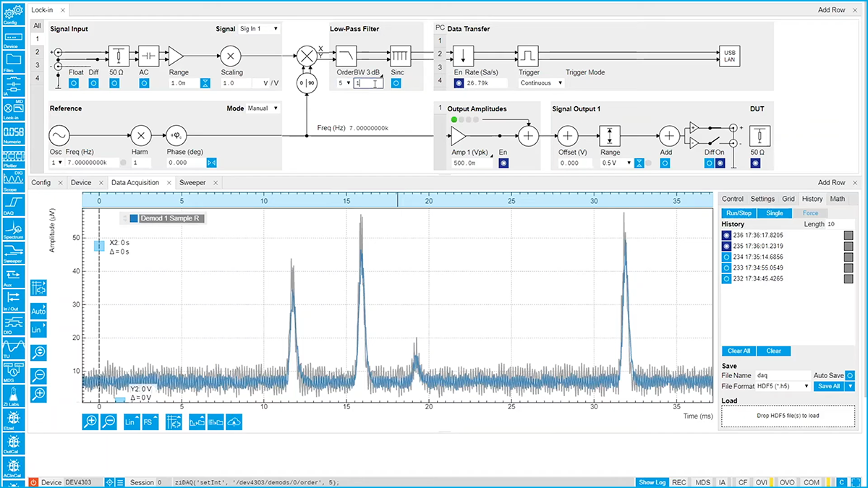Click the Clear All history button
This screenshot has width=868, height=488.
[739, 351]
